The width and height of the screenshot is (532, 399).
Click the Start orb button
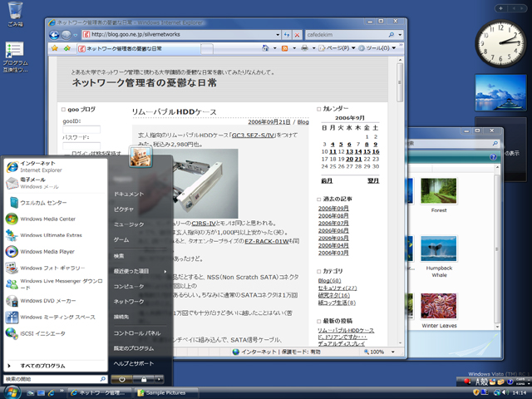tap(12, 392)
